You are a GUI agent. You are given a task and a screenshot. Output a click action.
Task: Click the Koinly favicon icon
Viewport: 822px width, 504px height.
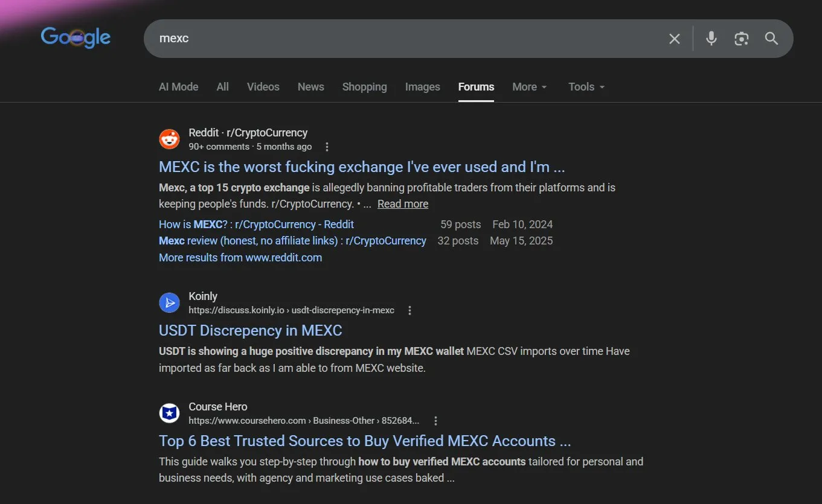169,302
